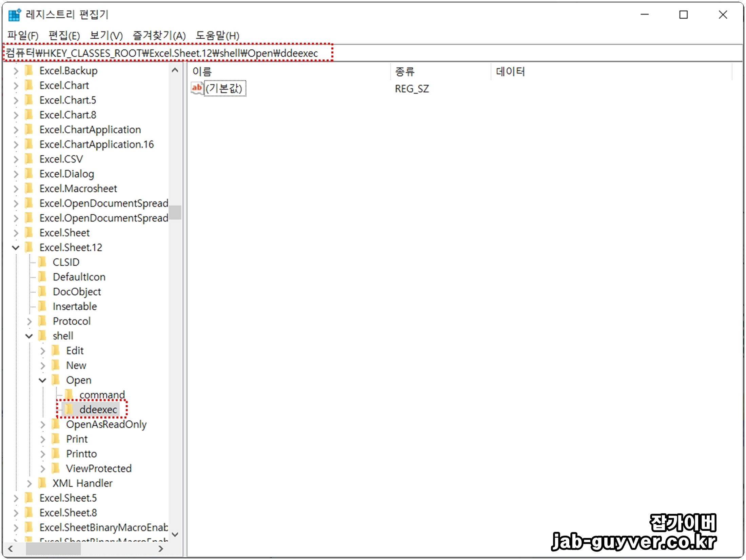Click the ddeexec folder icon in the tree

[69, 409]
